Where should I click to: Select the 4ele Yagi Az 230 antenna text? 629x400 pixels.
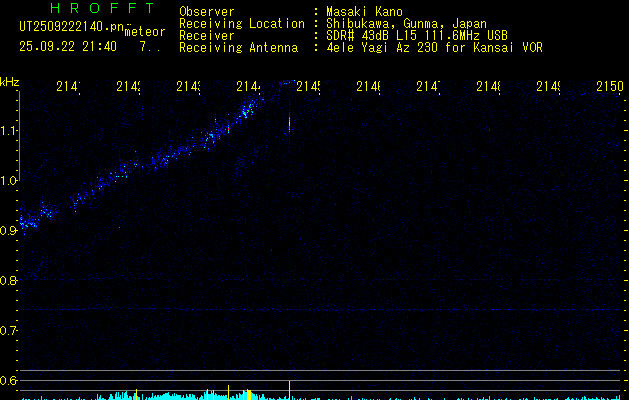[434, 48]
